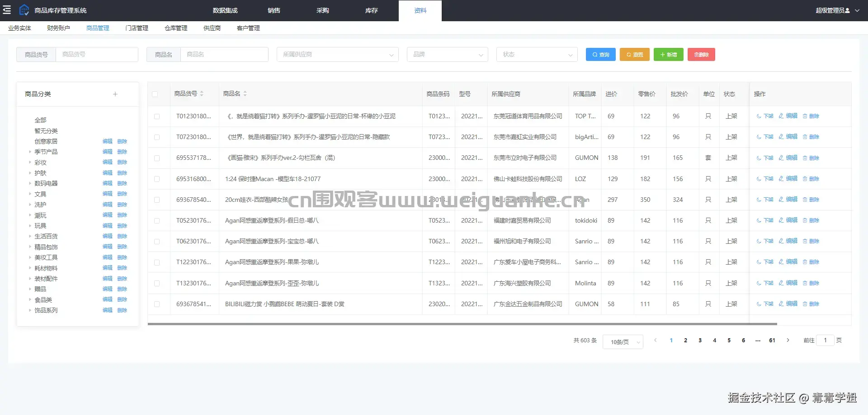This screenshot has height=415, width=868.
Task: Expand the 潮玩 category node
Action: pos(30,215)
